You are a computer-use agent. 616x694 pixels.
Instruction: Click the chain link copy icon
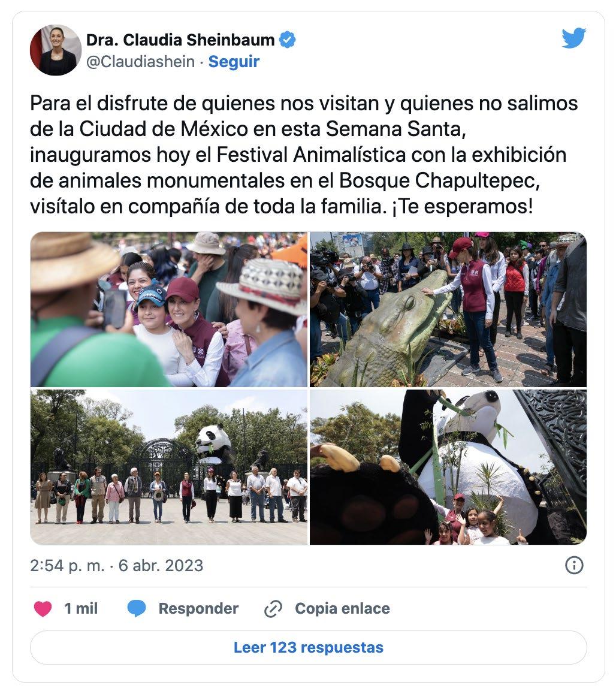click(x=273, y=609)
